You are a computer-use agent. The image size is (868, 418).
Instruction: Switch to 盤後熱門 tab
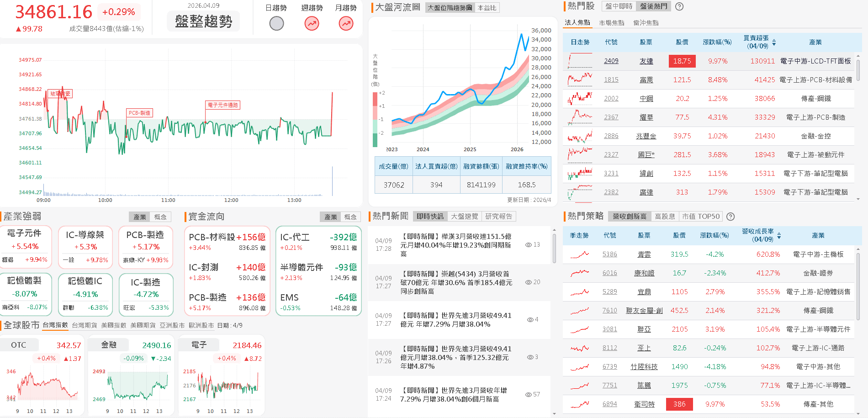coord(653,6)
